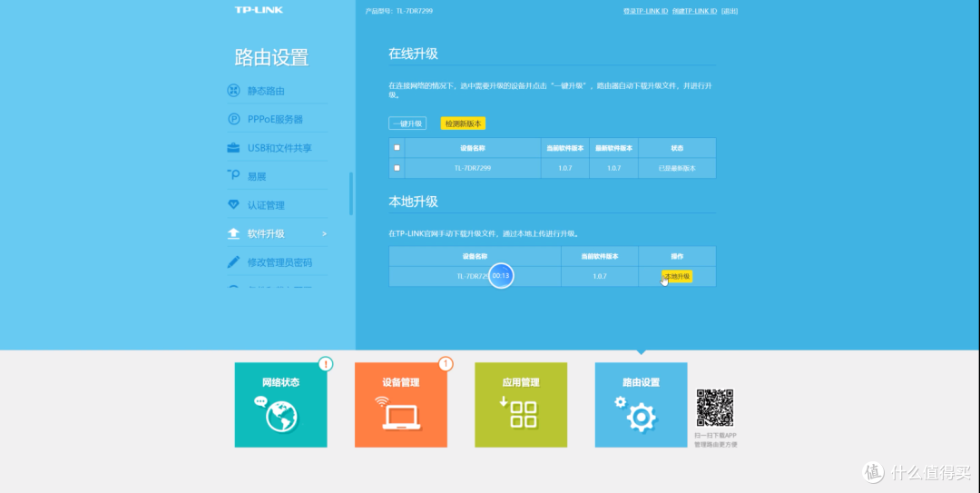Screen dimensions: 980x493
Task: Click the 本地升级 yellow button
Action: point(677,276)
